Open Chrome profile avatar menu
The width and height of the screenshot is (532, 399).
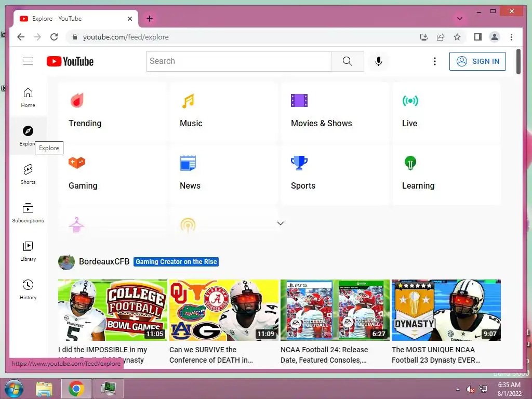tap(495, 37)
